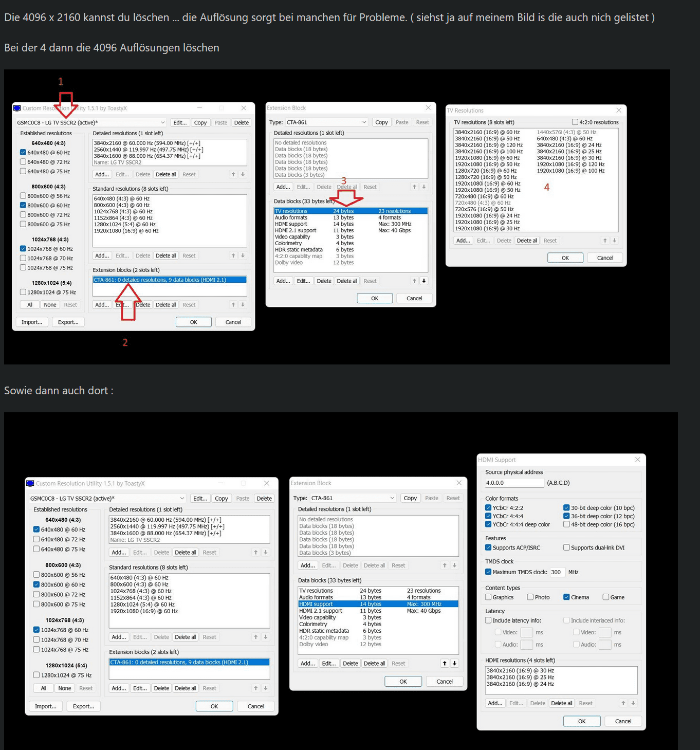Click the move-up arrow under Data blocks in lower Extension Block
The width and height of the screenshot is (700, 750).
445,663
